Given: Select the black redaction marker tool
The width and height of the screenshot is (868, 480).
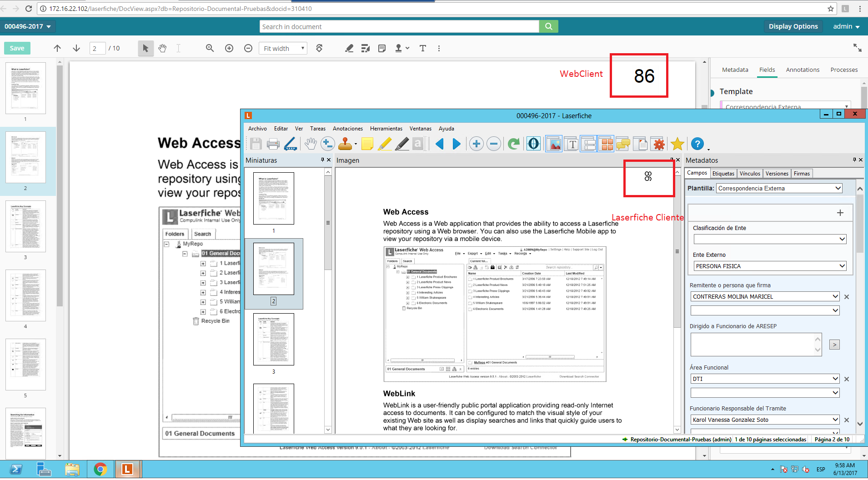Looking at the screenshot, I should point(402,144).
